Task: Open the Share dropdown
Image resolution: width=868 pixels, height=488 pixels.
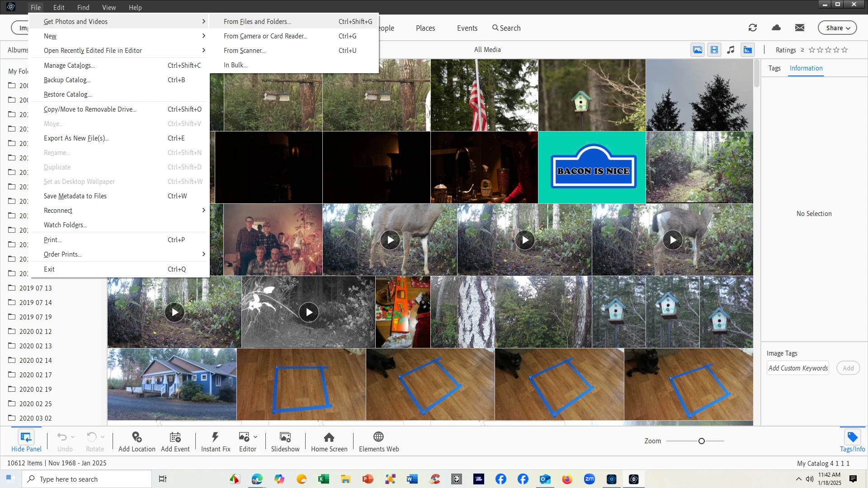Action: point(837,28)
